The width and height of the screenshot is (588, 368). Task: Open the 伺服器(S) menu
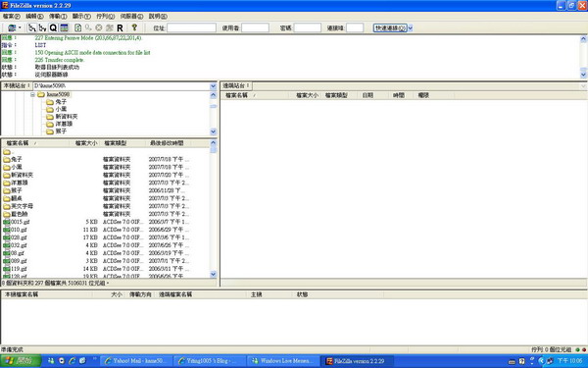pos(131,16)
